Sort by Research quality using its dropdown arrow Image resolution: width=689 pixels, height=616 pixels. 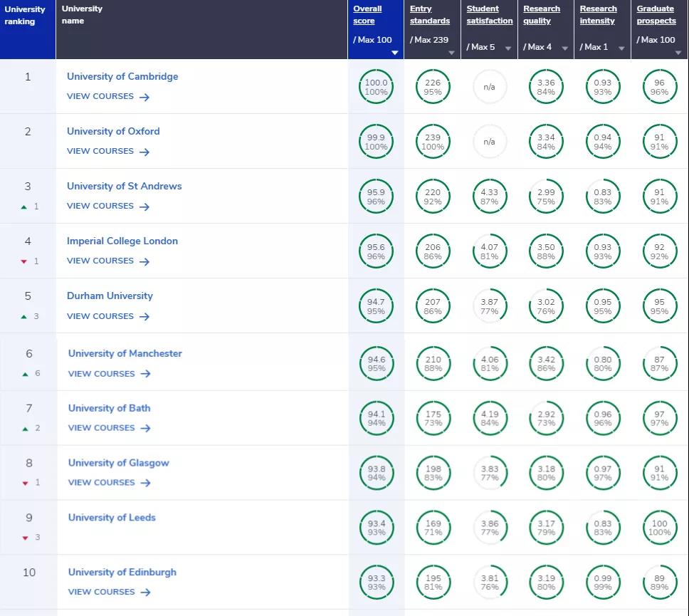coord(564,48)
